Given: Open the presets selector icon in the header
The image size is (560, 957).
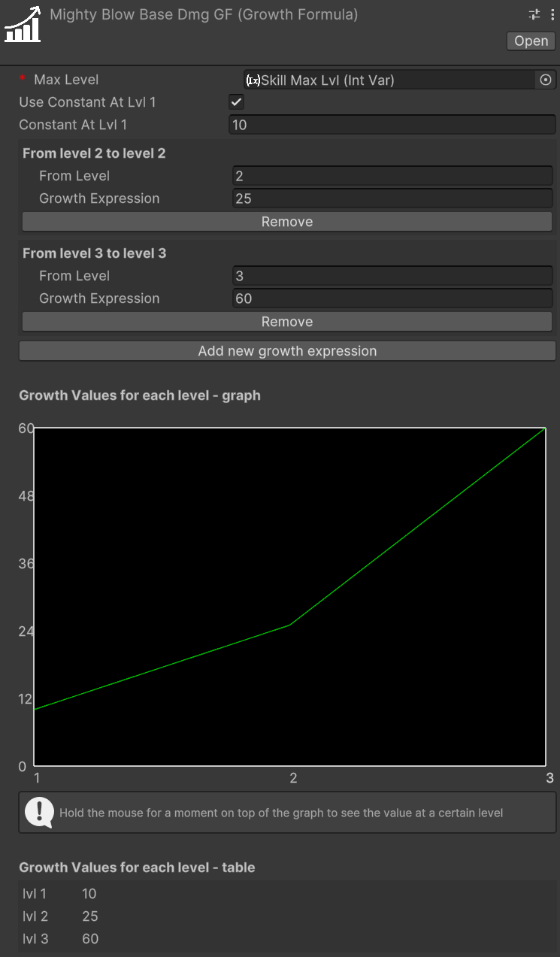Looking at the screenshot, I should click(534, 14).
